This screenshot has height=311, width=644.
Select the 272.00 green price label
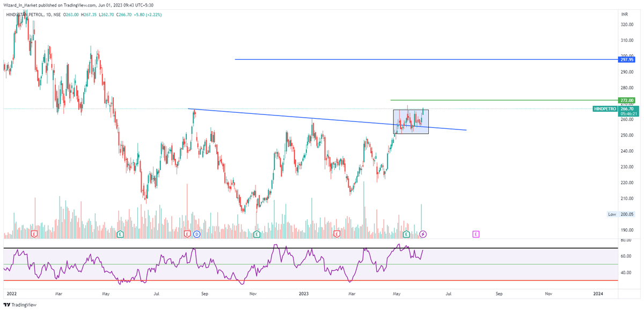tap(627, 100)
